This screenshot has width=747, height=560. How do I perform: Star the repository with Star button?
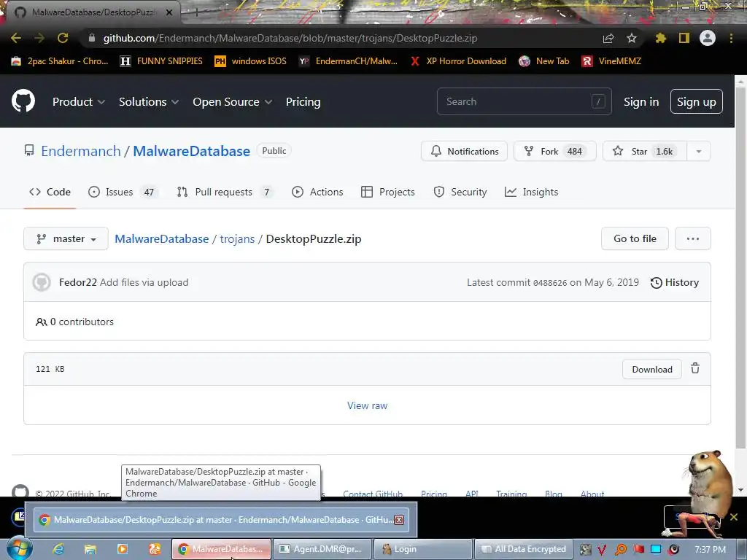pos(645,152)
